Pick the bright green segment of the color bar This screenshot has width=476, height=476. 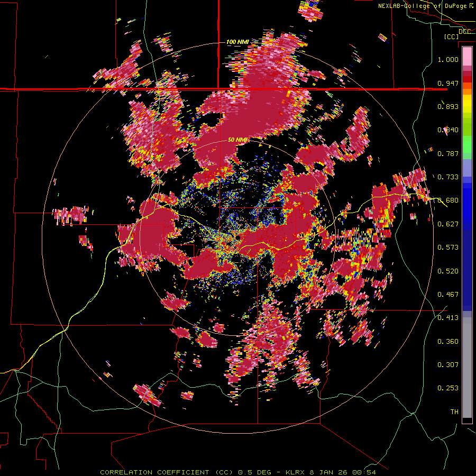coord(467,144)
